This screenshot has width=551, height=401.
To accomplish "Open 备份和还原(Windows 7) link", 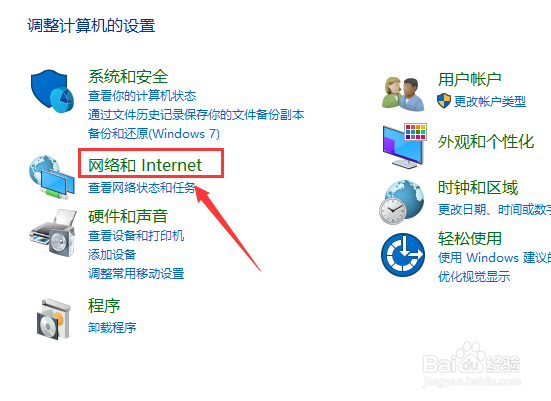I will tap(154, 134).
